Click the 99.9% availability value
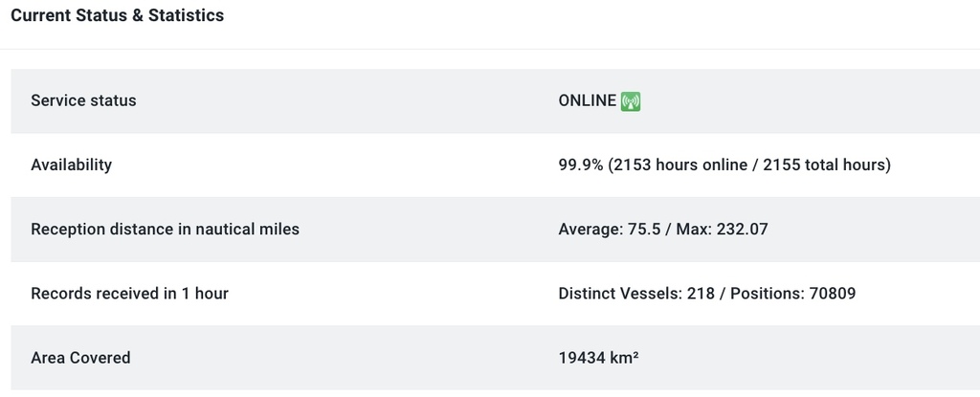 point(581,165)
